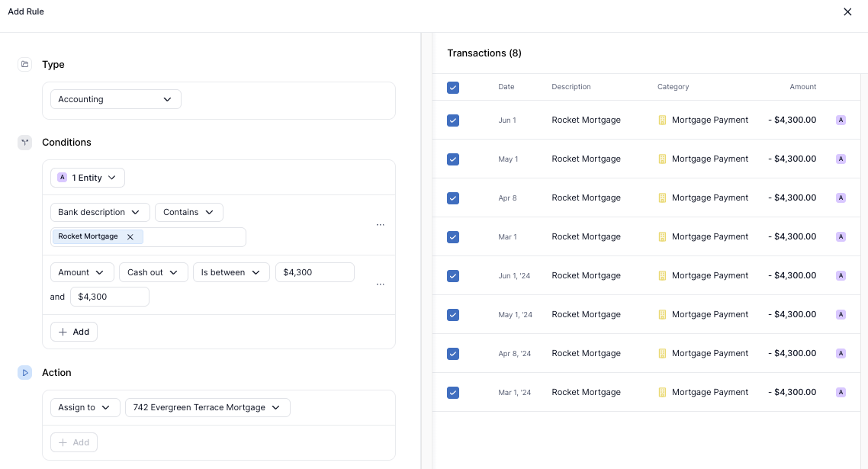
Task: Remove the Rocket Mortgage tag
Action: (130, 237)
